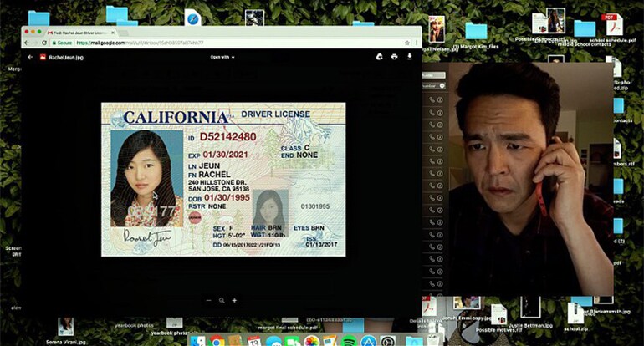Zoom out of the license image

[x=208, y=300]
